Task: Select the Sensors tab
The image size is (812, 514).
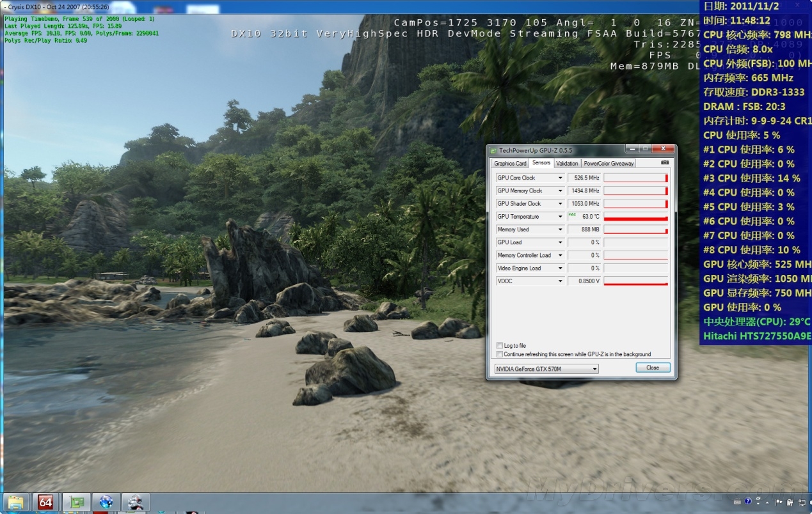Action: tap(541, 163)
